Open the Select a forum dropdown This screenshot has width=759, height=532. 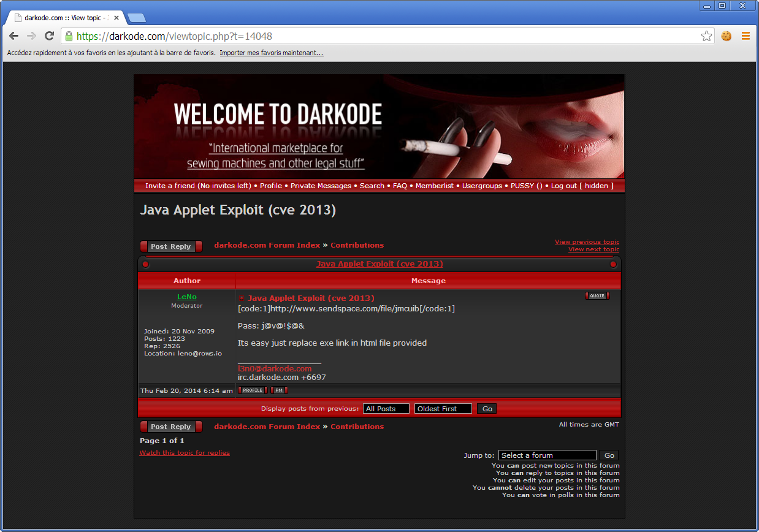coord(547,455)
